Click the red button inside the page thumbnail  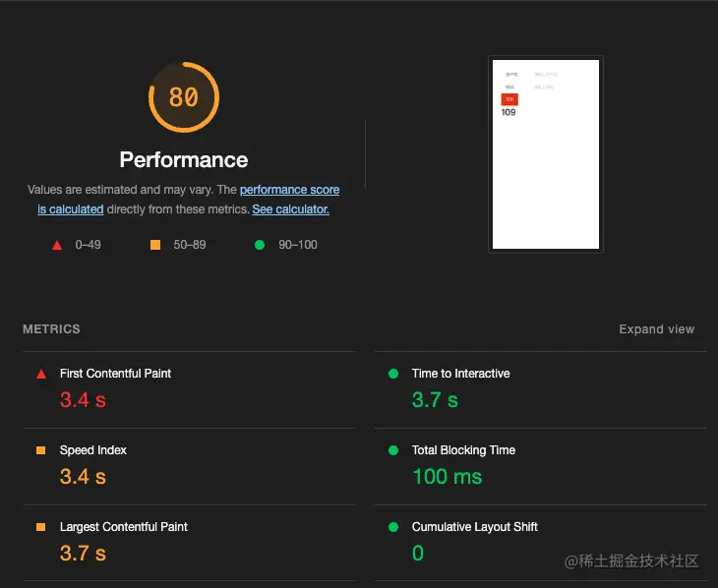(509, 99)
